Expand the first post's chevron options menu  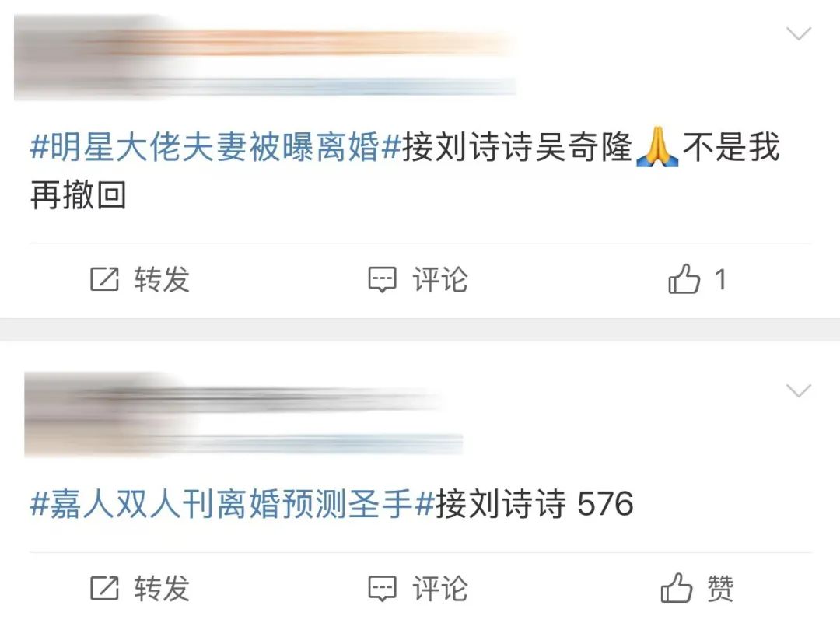click(799, 33)
